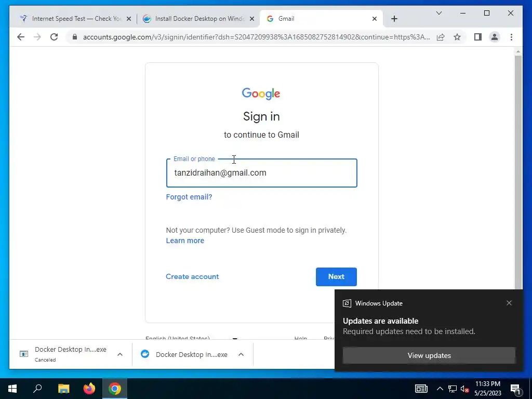Show hidden system tray icons
Viewport: 532px width, 399px height.
[440, 389]
